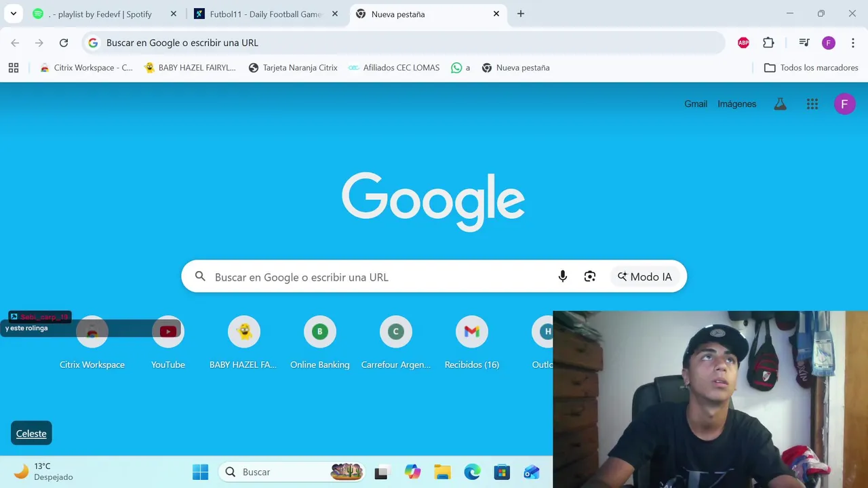Open the Chrome three-dot menu

(x=853, y=43)
